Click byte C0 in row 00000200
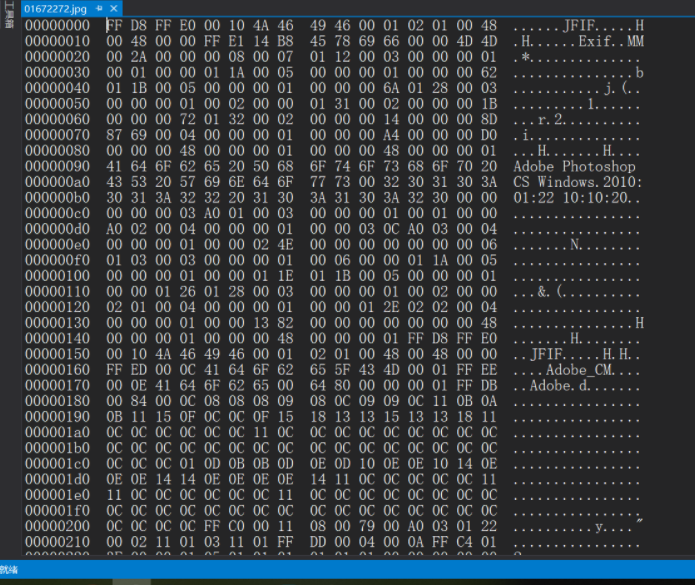The image size is (695, 585). point(236,526)
